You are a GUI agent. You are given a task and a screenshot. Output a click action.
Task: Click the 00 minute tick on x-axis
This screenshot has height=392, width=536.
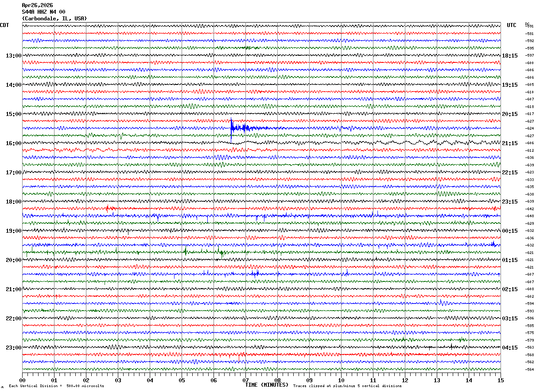(x=22, y=380)
